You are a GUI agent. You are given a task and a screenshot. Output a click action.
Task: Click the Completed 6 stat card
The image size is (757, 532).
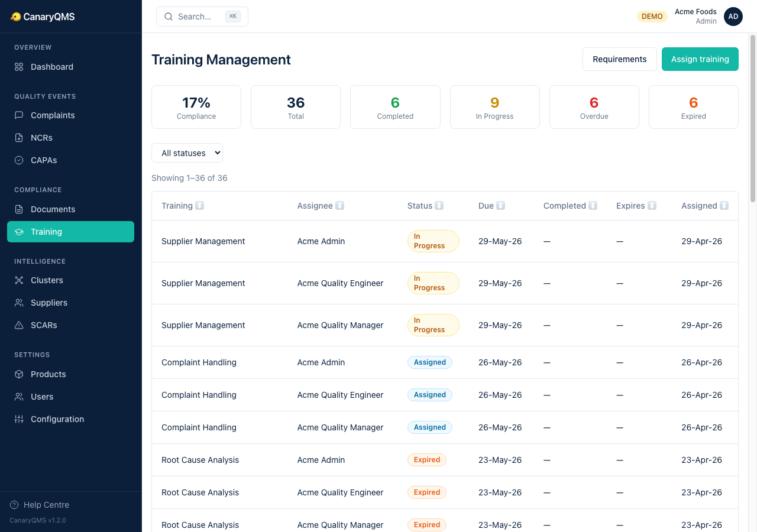[395, 107]
